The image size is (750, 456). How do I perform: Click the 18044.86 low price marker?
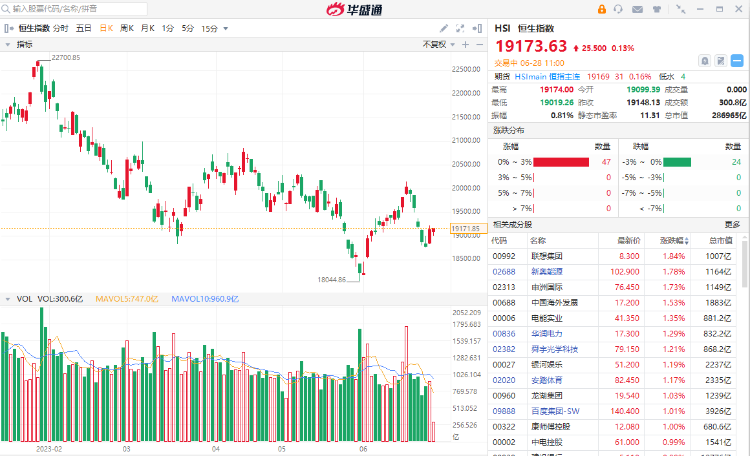pyautogui.click(x=331, y=279)
